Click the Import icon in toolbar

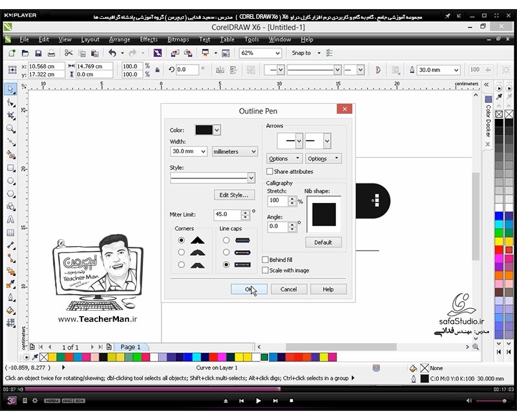175,53
